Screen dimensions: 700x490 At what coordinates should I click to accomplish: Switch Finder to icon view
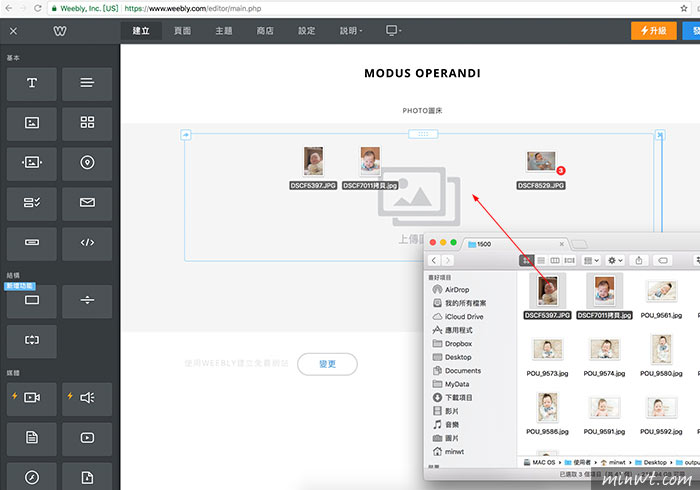click(x=527, y=261)
